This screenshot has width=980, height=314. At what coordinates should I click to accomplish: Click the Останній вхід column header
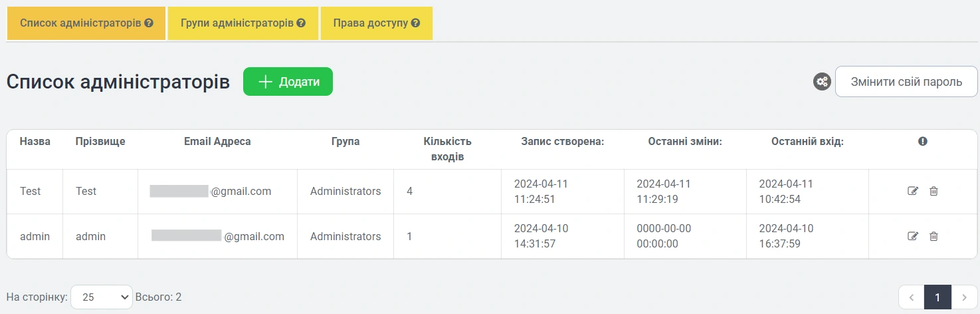pos(807,142)
